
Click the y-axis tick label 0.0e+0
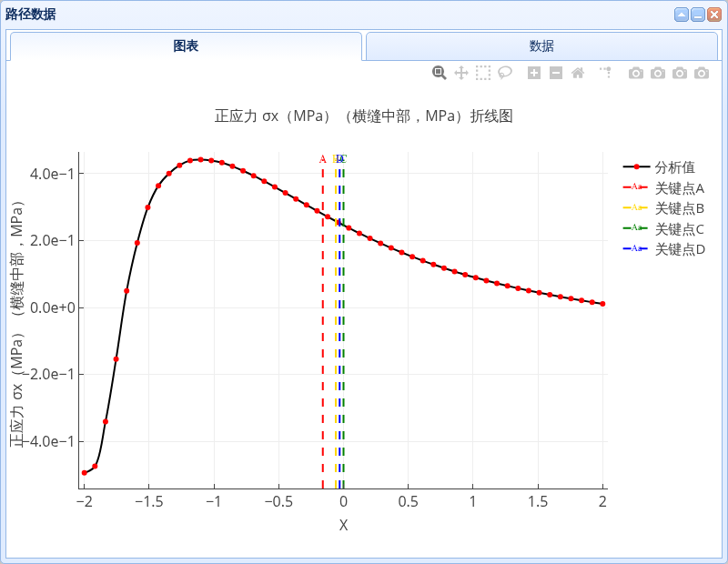[53, 307]
